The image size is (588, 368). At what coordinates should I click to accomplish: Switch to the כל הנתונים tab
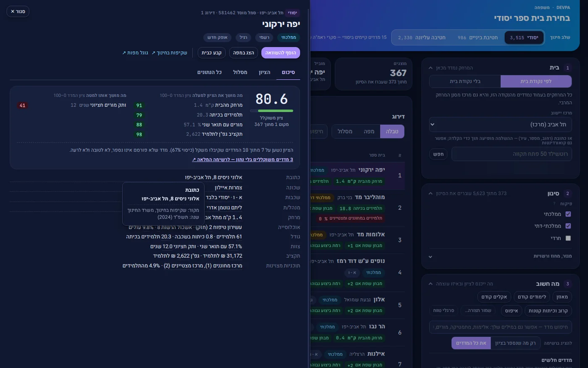pyautogui.click(x=210, y=72)
